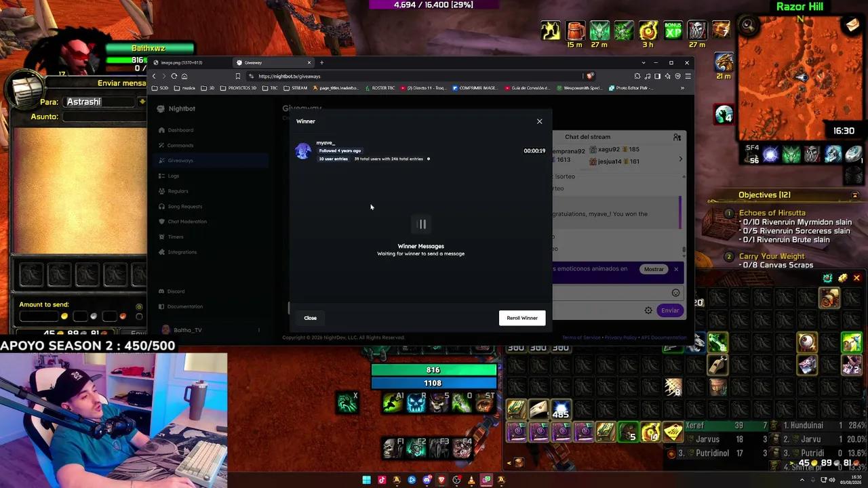Open a new browser tab
The width and height of the screenshot is (868, 488).
coord(321,62)
